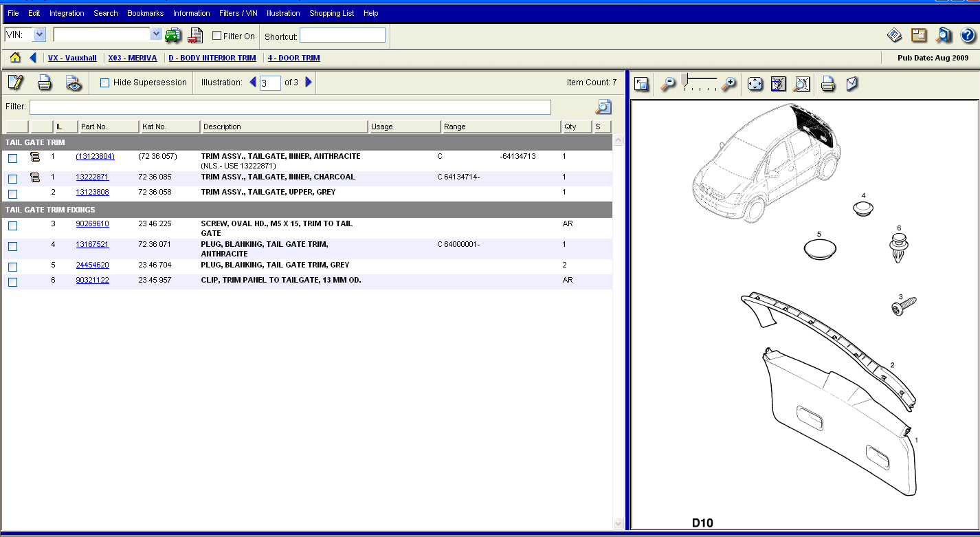
Task: Check the box for part 90269610
Action: pos(12,226)
